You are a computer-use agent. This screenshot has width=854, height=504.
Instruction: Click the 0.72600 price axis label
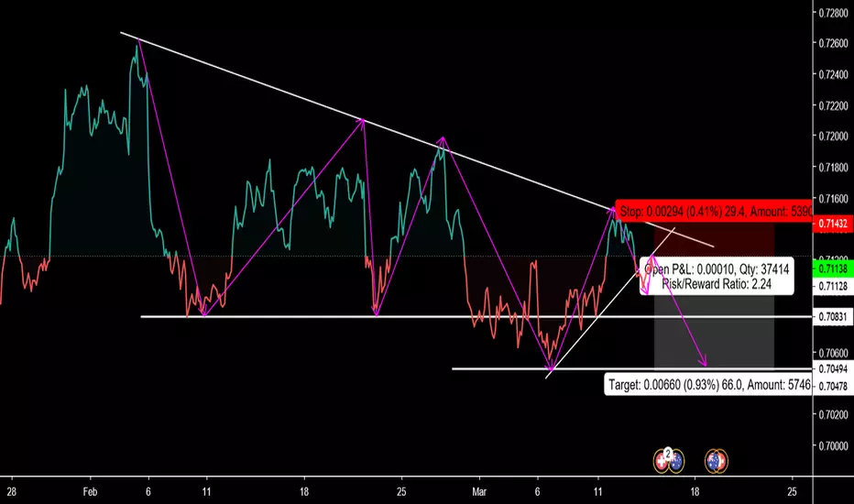pos(833,43)
